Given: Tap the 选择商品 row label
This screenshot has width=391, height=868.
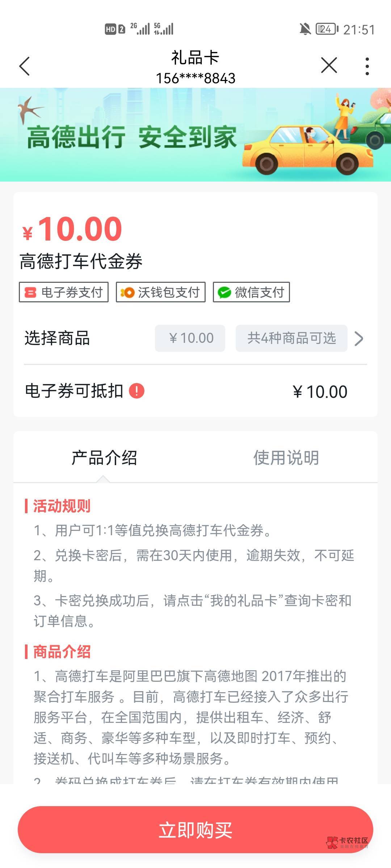Looking at the screenshot, I should point(57,339).
